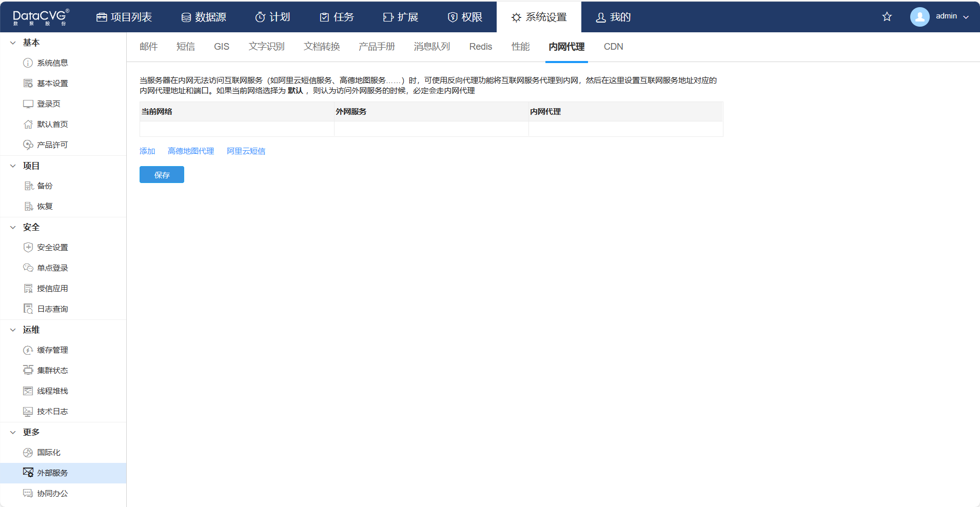The height and width of the screenshot is (507, 980).
Task: Click the 授信应用 icon
Action: [x=28, y=289]
